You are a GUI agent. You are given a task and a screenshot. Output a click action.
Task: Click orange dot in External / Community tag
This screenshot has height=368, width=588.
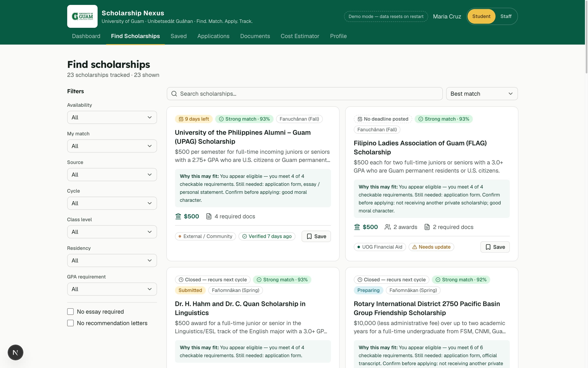(x=180, y=236)
